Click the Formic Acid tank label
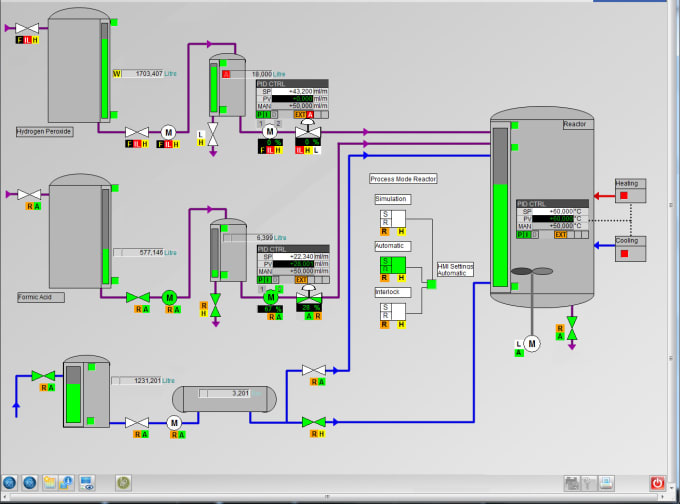 (41, 298)
